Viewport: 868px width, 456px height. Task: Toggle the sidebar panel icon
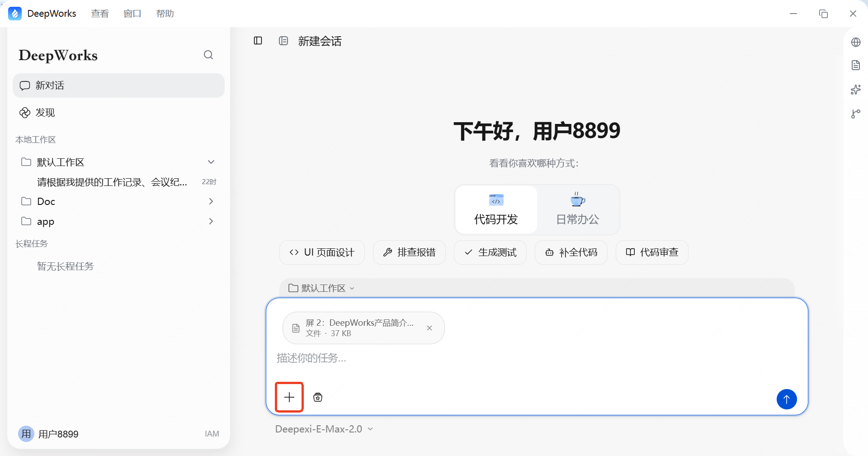[258, 41]
